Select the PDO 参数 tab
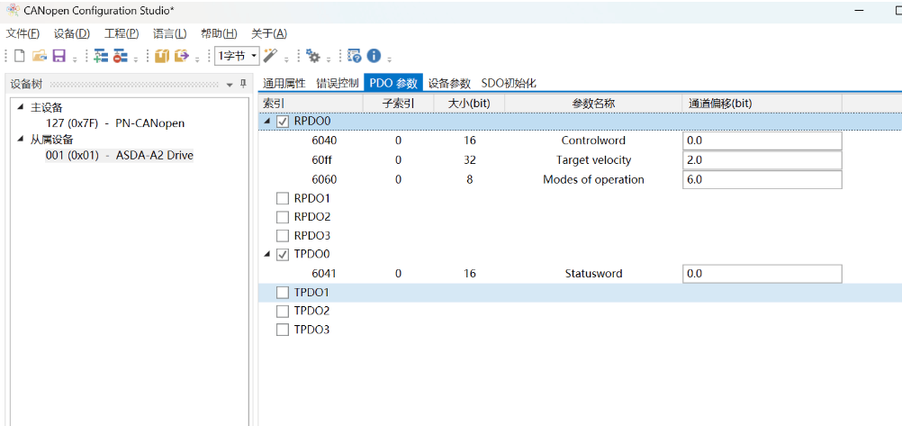 click(393, 83)
